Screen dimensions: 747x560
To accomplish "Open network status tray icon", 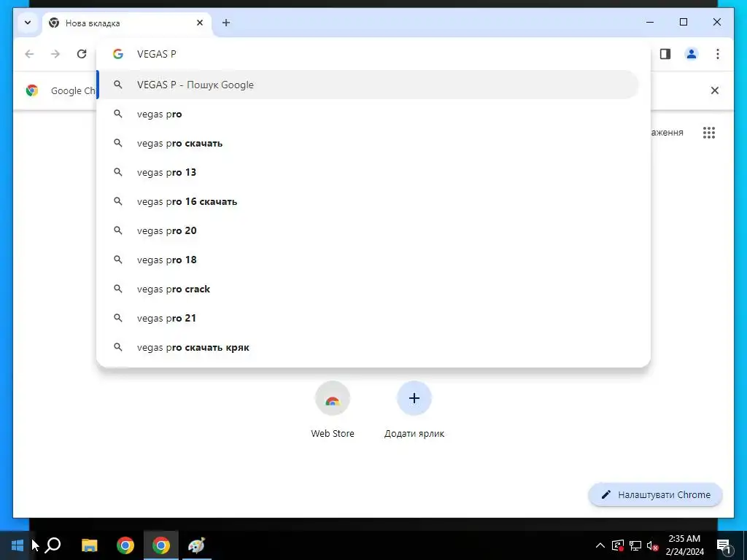I will [635, 545].
